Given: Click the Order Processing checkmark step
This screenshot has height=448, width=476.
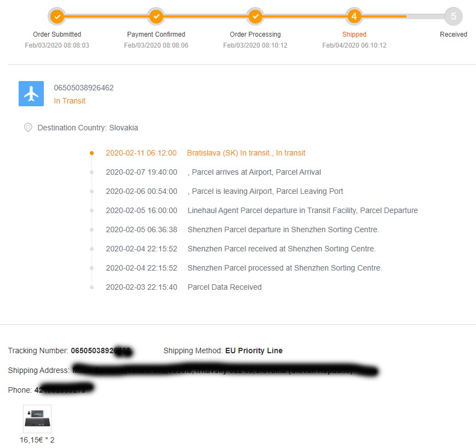Looking at the screenshot, I should pyautogui.click(x=255, y=16).
